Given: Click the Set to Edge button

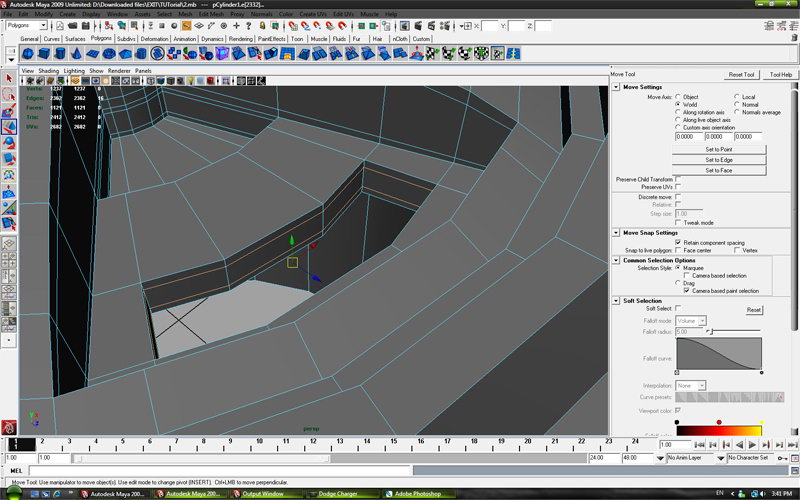Looking at the screenshot, I should tap(718, 160).
